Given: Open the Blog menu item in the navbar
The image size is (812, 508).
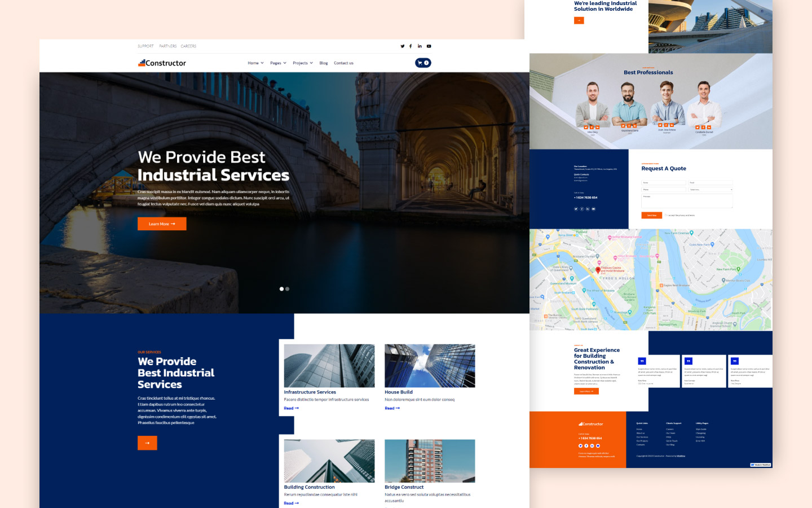Looking at the screenshot, I should (323, 63).
